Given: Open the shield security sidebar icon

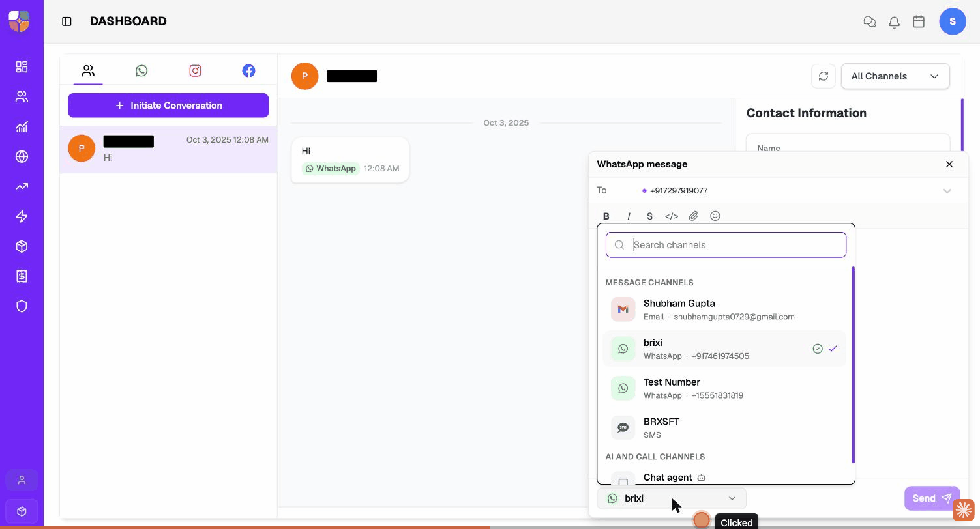Looking at the screenshot, I should tap(22, 306).
